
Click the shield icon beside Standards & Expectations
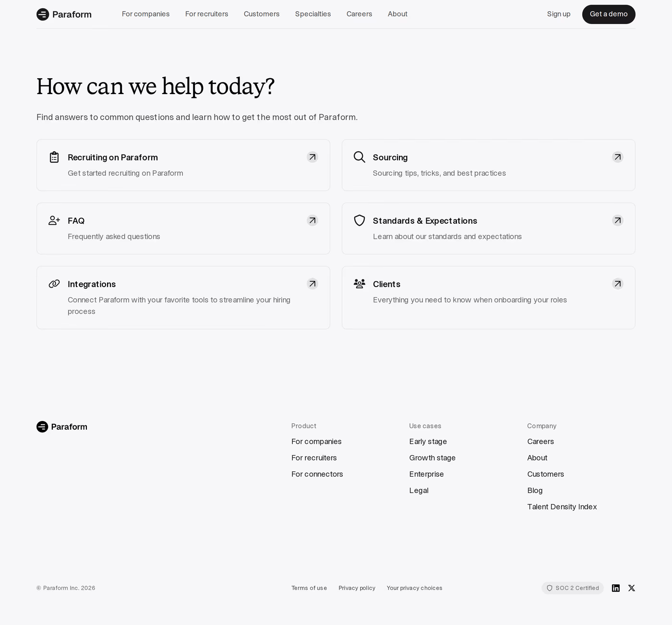coord(360,220)
